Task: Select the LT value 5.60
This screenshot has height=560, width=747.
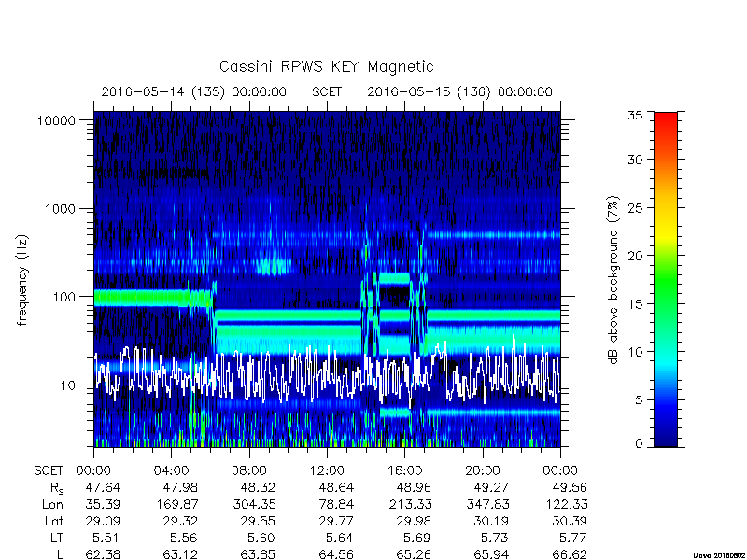Action: (x=261, y=539)
